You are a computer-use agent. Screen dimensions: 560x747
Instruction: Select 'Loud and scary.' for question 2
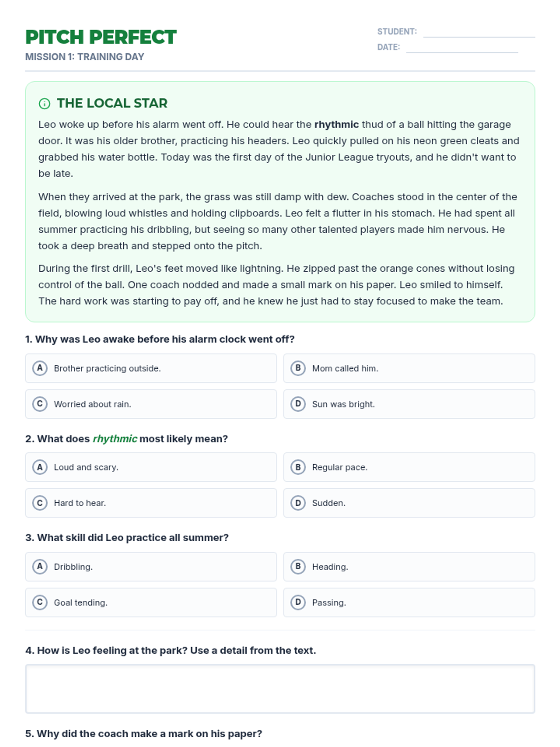click(x=151, y=467)
